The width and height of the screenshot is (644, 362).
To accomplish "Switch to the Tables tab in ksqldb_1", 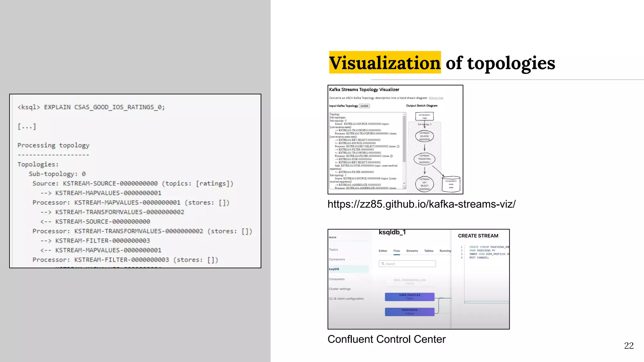I will coord(429,251).
